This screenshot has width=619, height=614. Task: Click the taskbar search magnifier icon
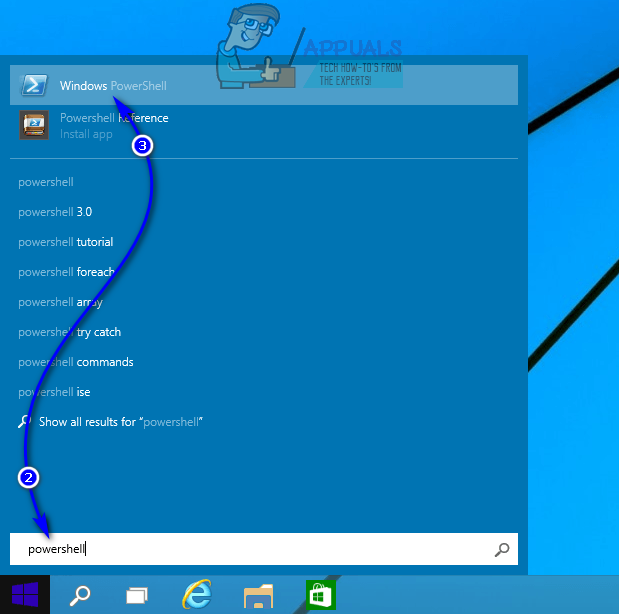tap(80, 596)
